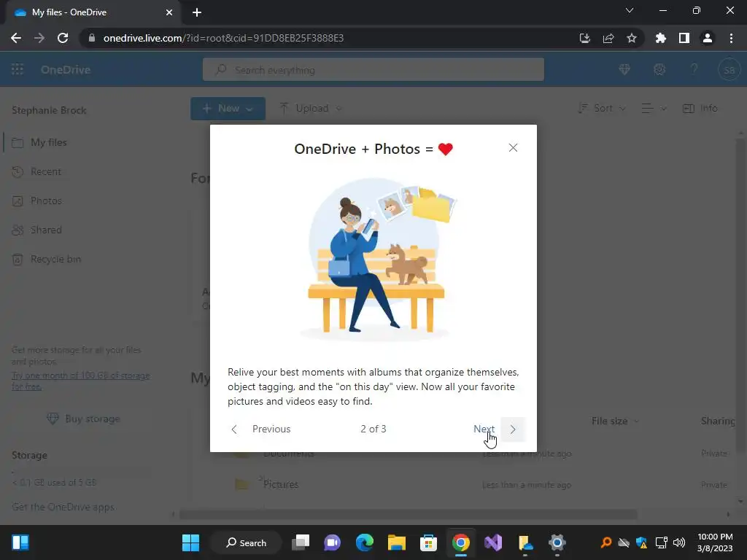Viewport: 747px width, 560px height.
Task: Open File Explorer from taskbar
Action: click(396, 542)
